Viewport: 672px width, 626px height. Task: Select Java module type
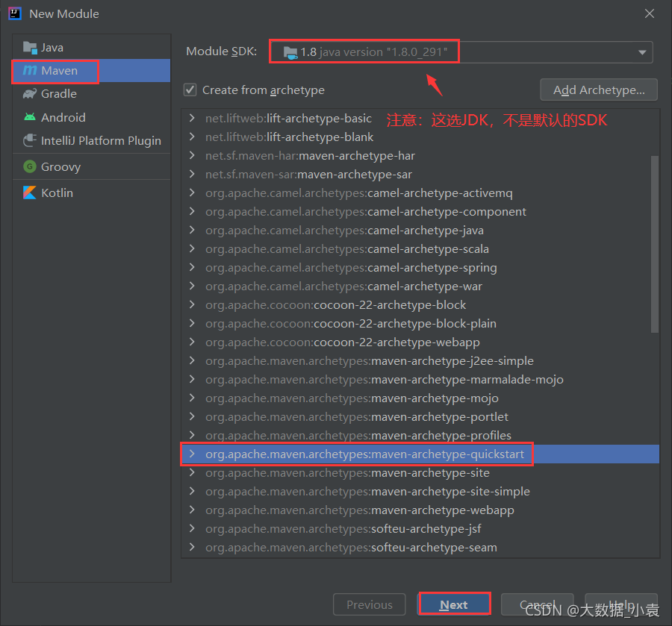click(x=92, y=48)
